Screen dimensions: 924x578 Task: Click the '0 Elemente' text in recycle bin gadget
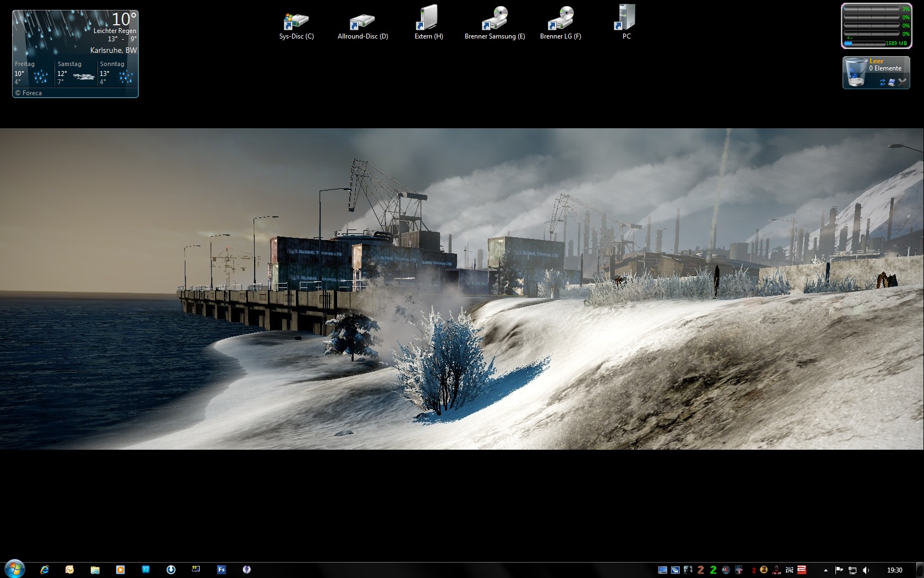coord(885,68)
